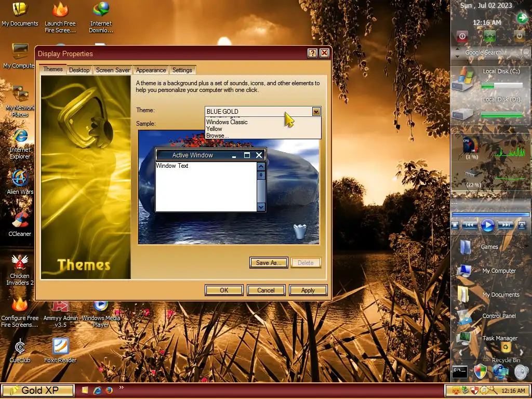This screenshot has height=399, width=532.
Task: Stop media in sidebar player
Action: click(x=455, y=225)
